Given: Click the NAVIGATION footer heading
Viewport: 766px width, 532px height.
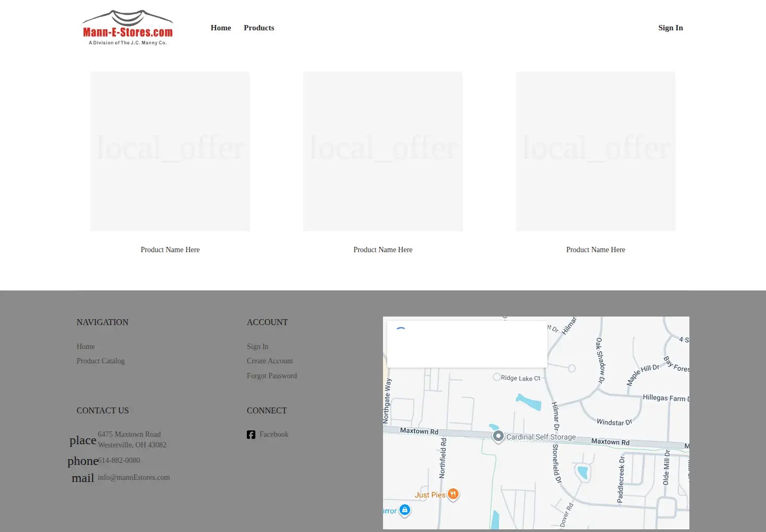Looking at the screenshot, I should point(103,322).
